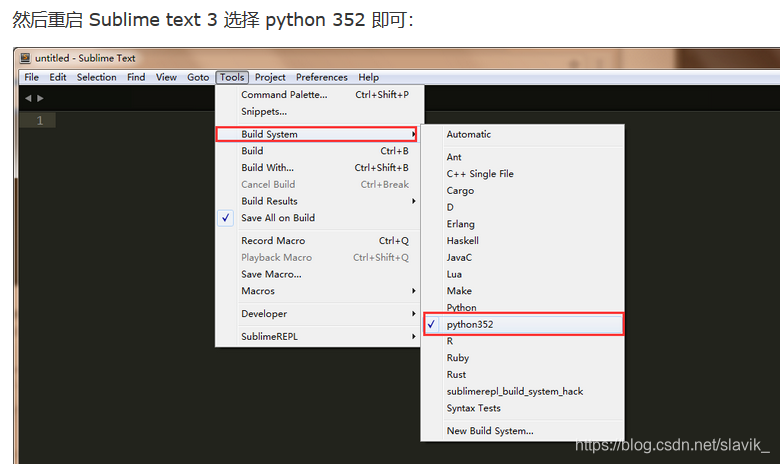Choose Build With... option

(318, 168)
